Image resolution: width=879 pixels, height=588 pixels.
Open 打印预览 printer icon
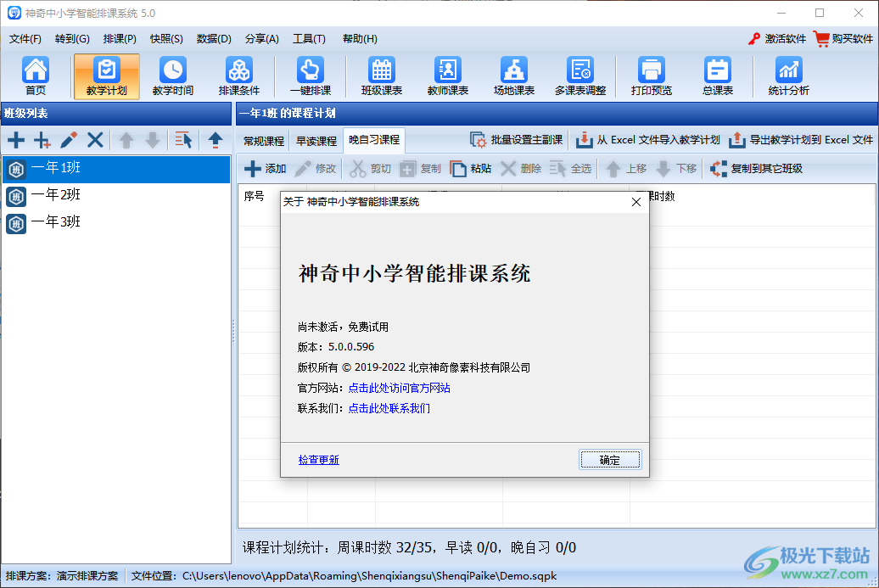coord(651,76)
